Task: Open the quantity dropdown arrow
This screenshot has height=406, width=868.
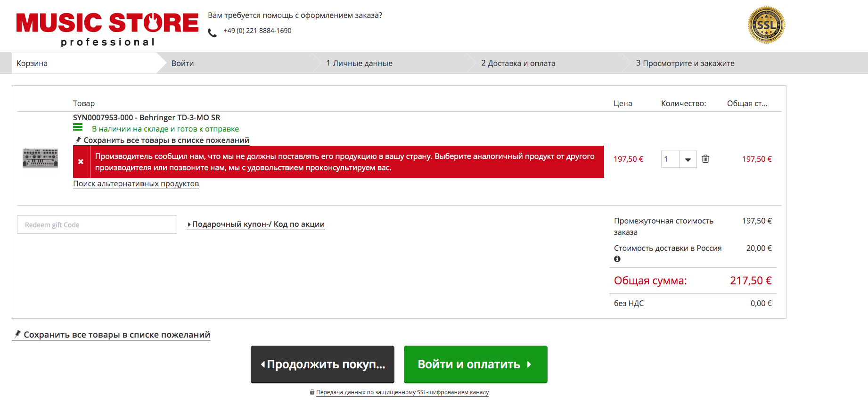Action: 688,159
